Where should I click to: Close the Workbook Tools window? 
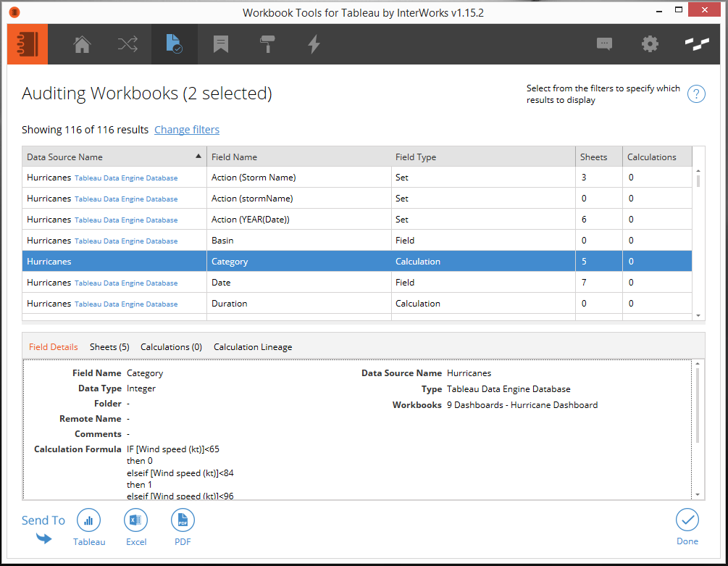(704, 9)
